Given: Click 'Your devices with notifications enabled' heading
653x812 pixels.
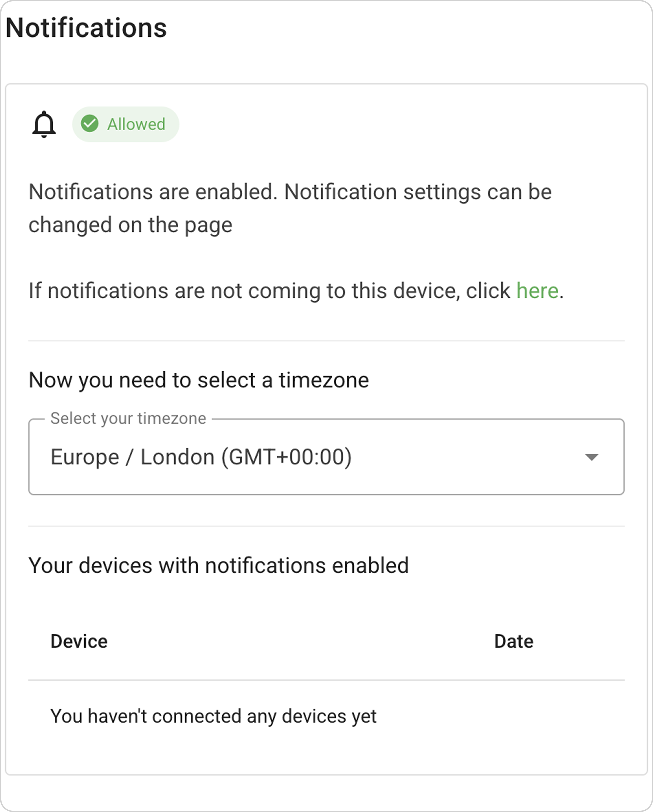Looking at the screenshot, I should tap(218, 566).
